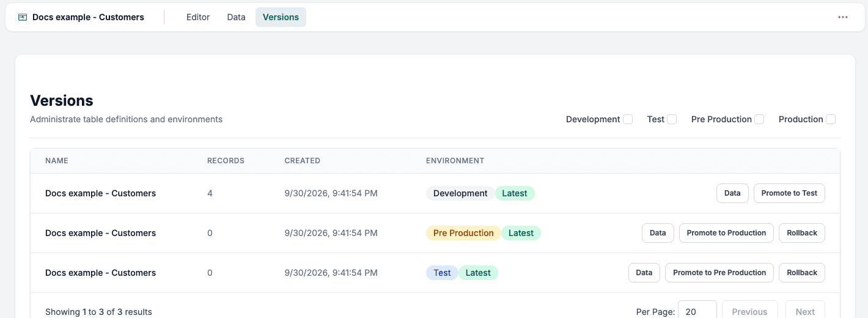The image size is (868, 318).
Task: Switch to the Data tab
Action: tap(236, 17)
